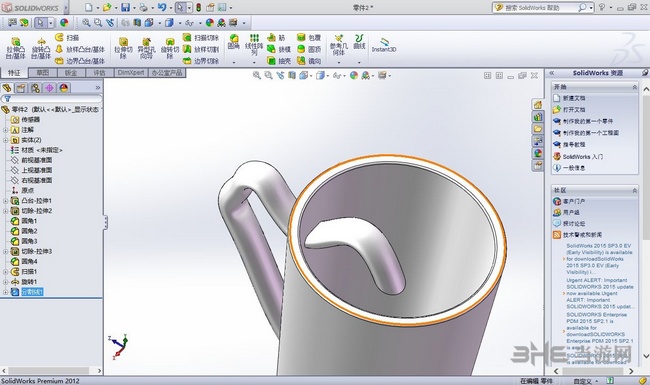650x385 pixels.
Task: Toggle the Instant3D button
Action: click(x=384, y=45)
